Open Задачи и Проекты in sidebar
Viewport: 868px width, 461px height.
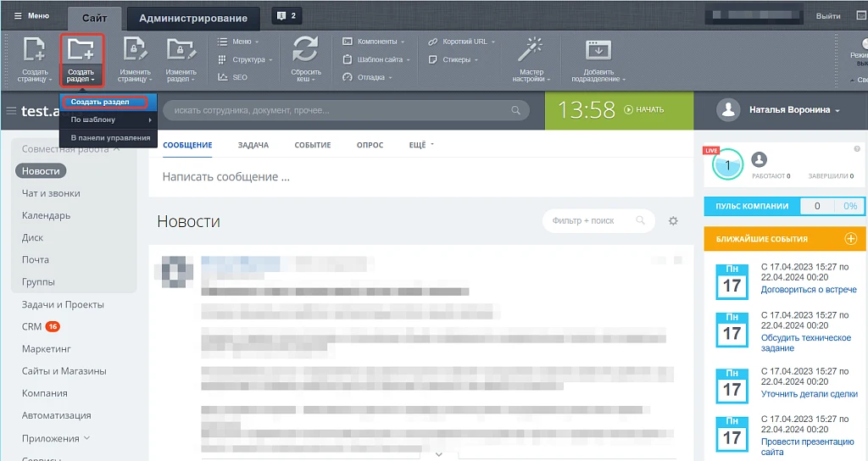[63, 304]
